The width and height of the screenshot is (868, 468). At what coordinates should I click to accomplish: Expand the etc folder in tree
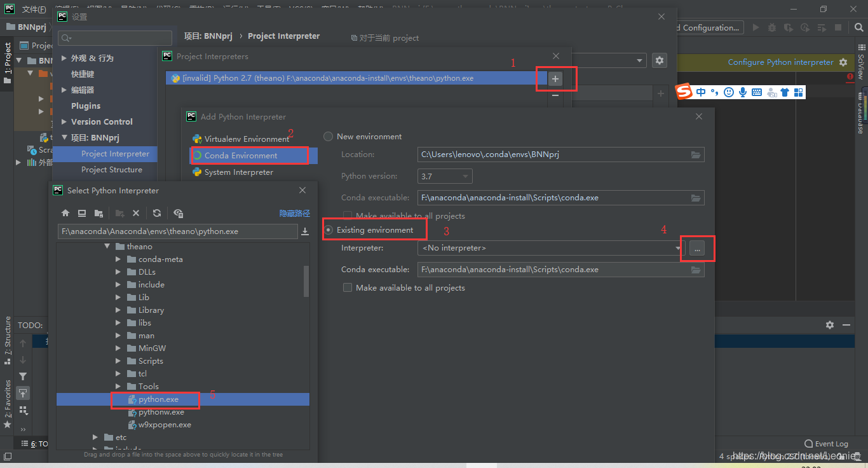(95, 437)
